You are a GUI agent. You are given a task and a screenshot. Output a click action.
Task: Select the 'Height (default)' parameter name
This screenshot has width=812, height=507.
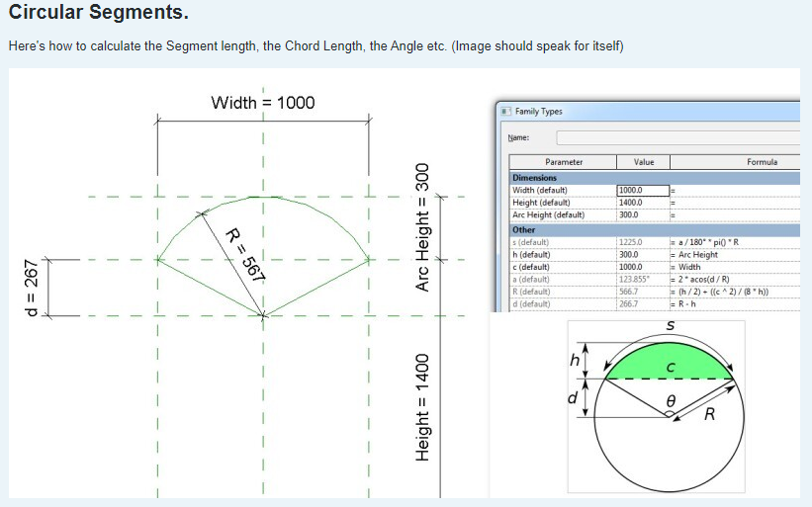(541, 203)
